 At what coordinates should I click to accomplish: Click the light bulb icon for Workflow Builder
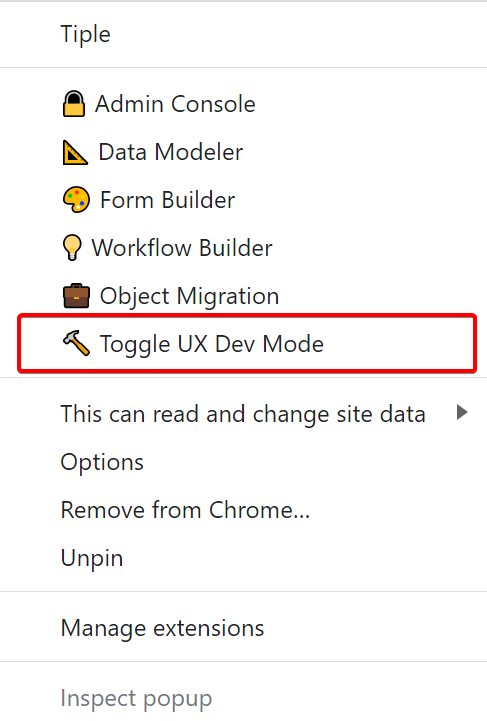(x=72, y=248)
